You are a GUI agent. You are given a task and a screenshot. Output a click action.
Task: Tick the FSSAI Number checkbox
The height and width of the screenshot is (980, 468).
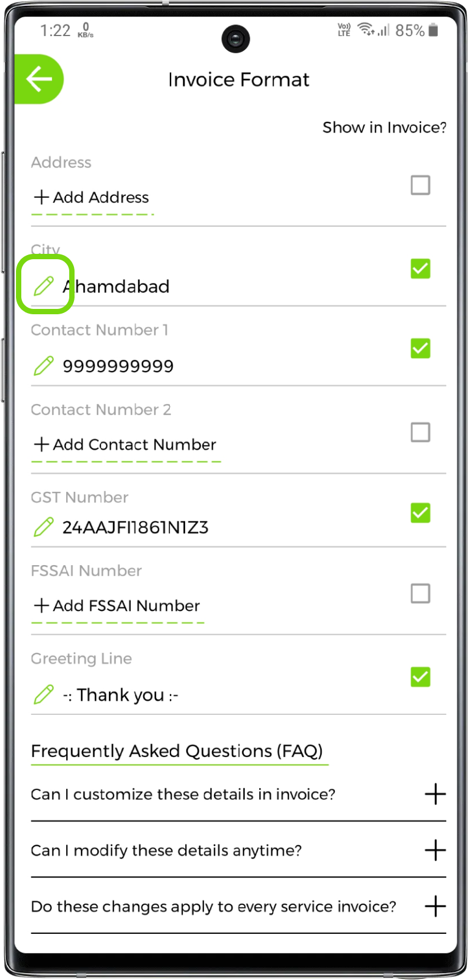(420, 594)
